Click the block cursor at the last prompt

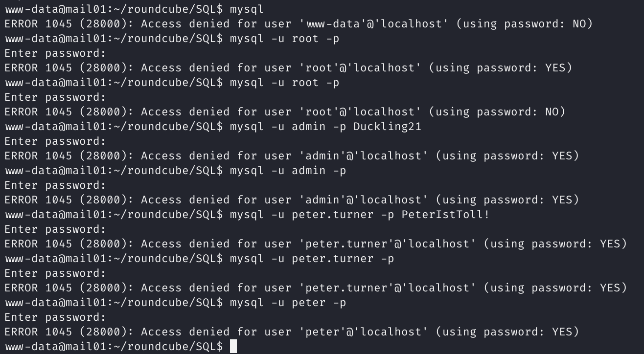[x=233, y=346]
